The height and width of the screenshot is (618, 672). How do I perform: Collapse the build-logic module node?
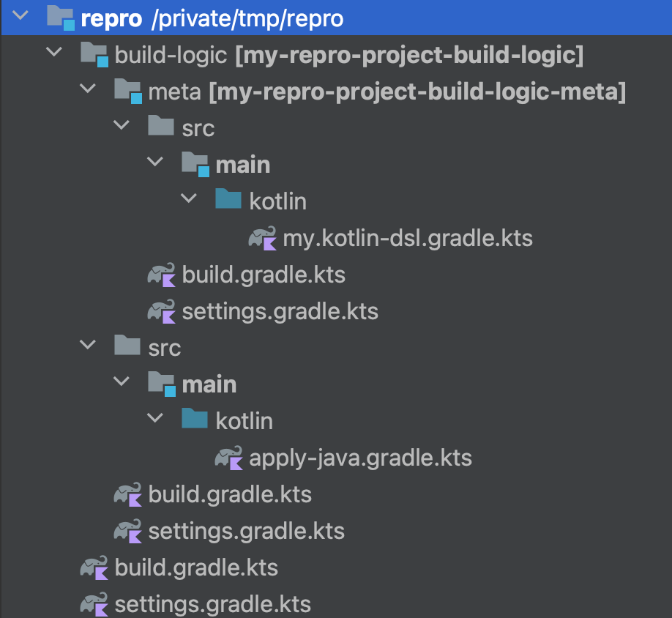click(x=54, y=52)
